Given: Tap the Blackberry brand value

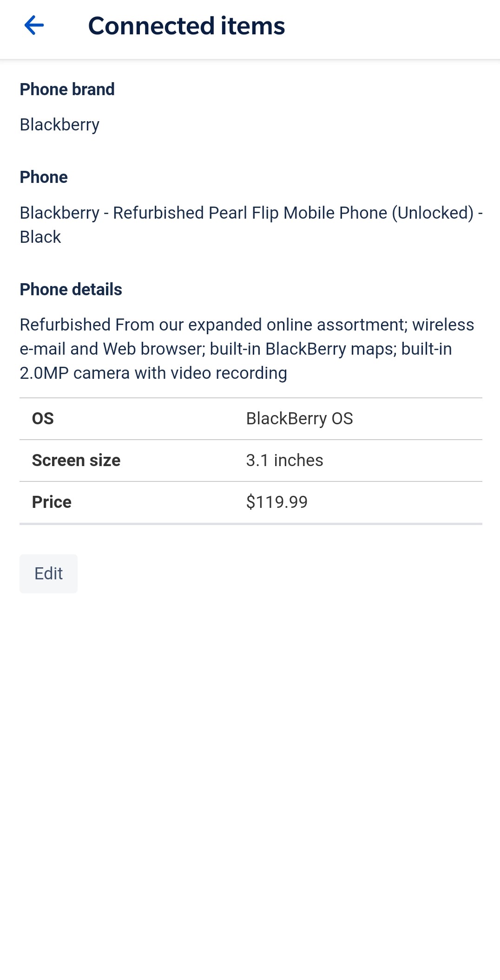Looking at the screenshot, I should tap(59, 125).
